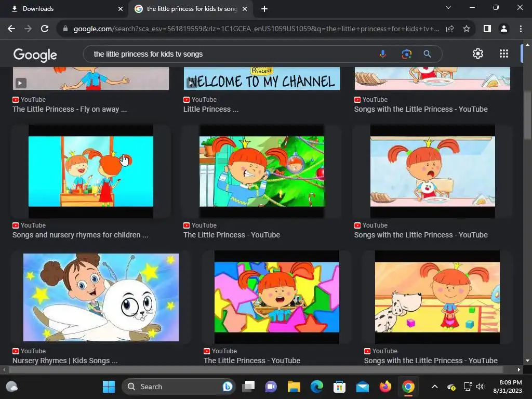Open the princess with dalmatian dog thumbnail
532x399 pixels.
click(x=437, y=297)
